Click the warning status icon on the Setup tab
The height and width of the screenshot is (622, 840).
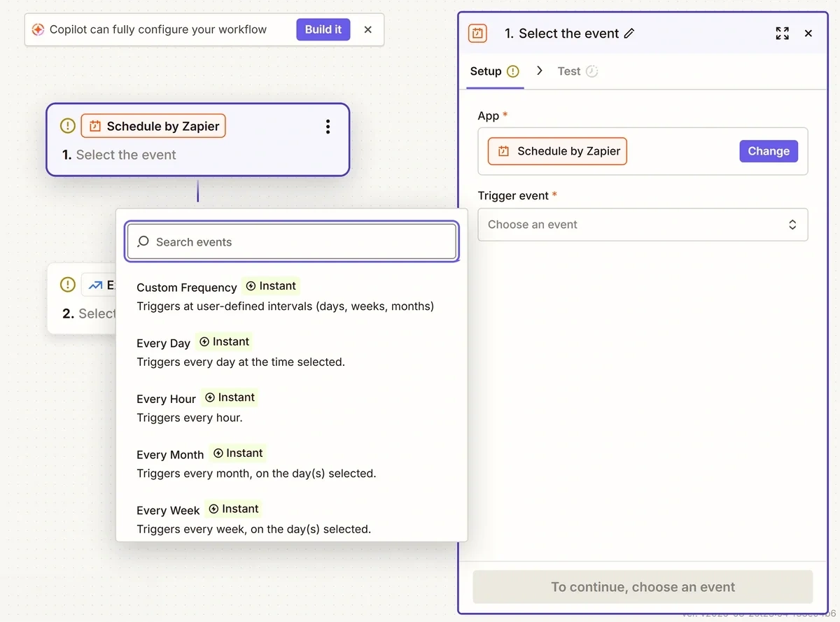513,71
